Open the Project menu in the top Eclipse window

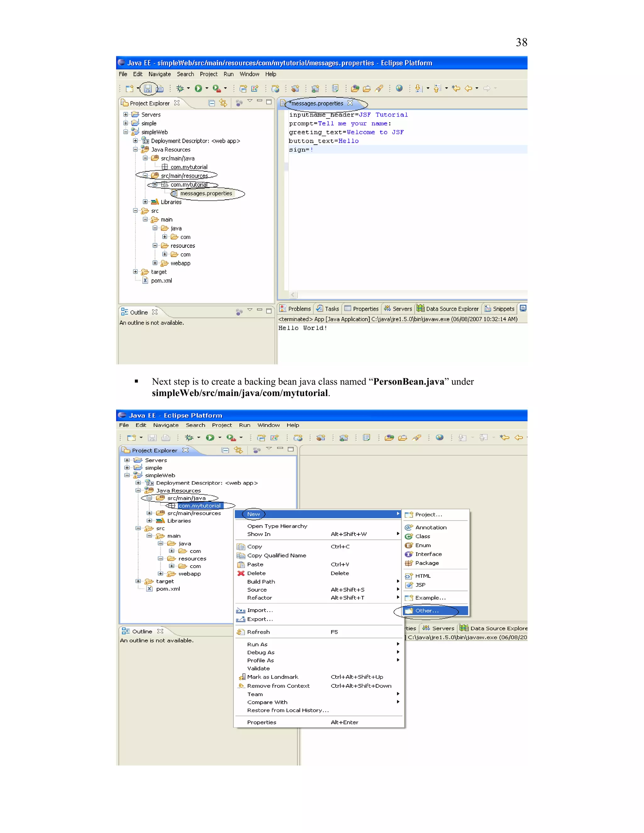coord(208,74)
